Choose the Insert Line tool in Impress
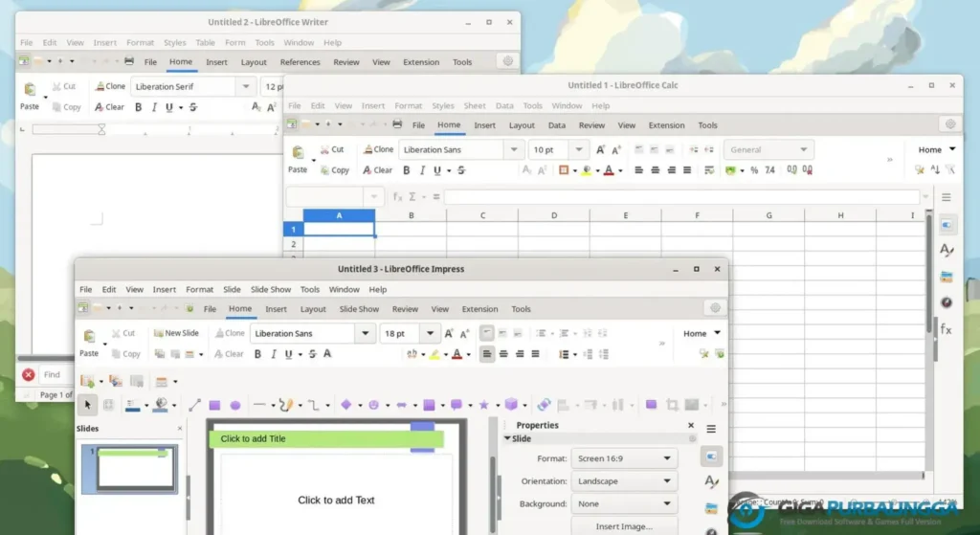This screenshot has width=980, height=535. 194,405
